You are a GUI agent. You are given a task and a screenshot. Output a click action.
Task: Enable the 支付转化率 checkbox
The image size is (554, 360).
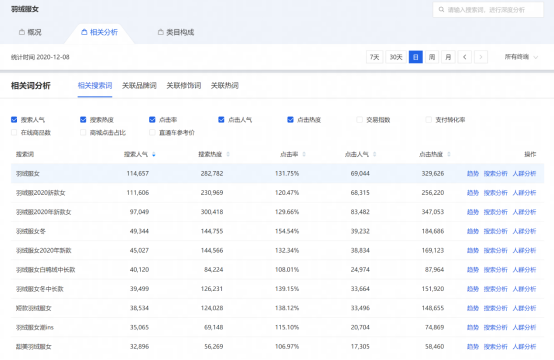tap(429, 120)
